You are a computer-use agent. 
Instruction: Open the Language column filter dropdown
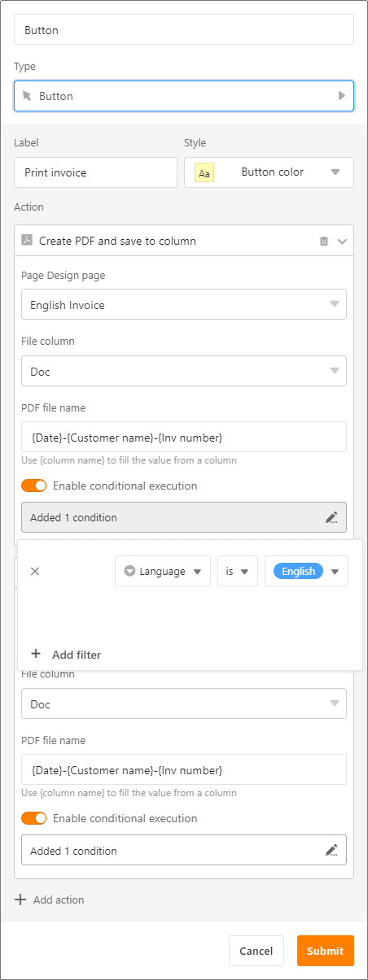[163, 571]
